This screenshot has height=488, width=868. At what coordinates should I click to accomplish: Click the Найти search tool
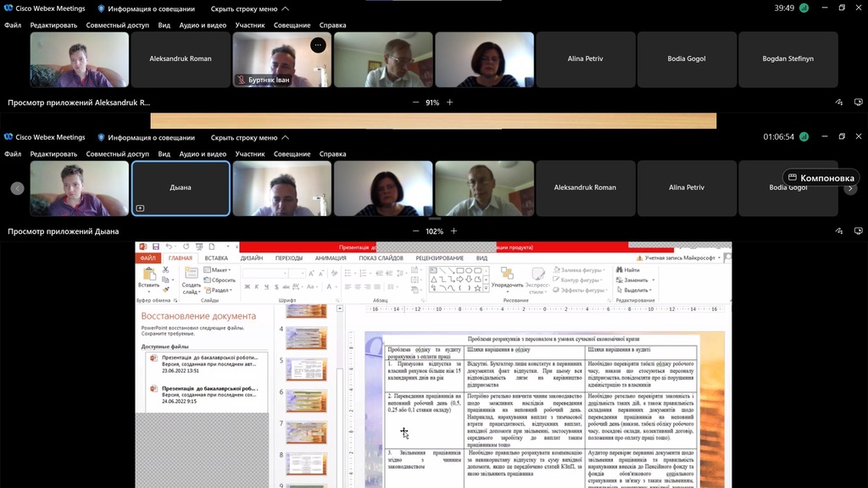[631, 270]
